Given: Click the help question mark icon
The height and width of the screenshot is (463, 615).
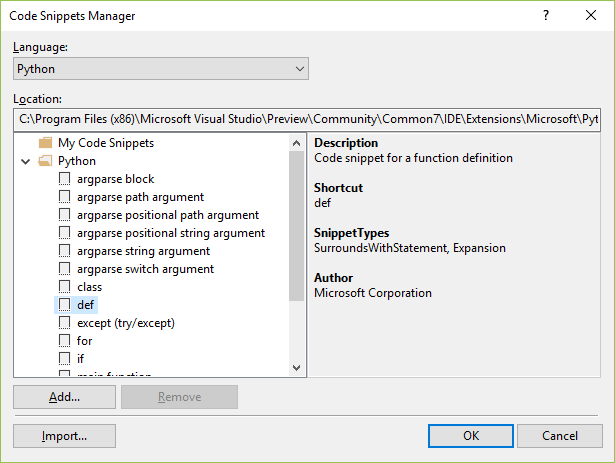Looking at the screenshot, I should click(x=546, y=16).
